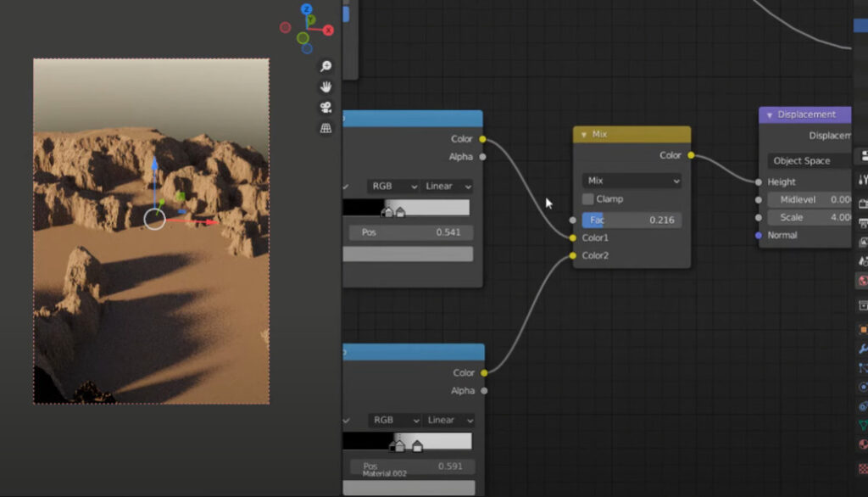868x497 pixels.
Task: Click the Pan hand icon
Action: 324,87
